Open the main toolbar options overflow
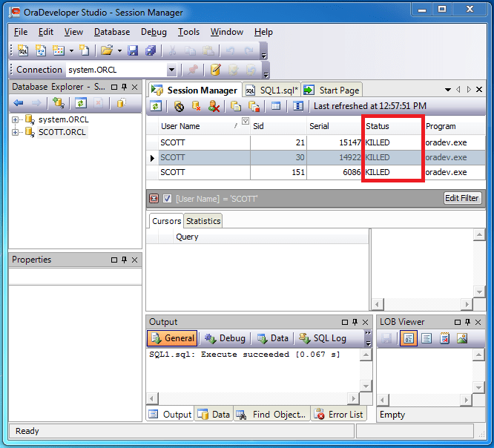Viewport: 494px width, 448px height. pyautogui.click(x=264, y=56)
